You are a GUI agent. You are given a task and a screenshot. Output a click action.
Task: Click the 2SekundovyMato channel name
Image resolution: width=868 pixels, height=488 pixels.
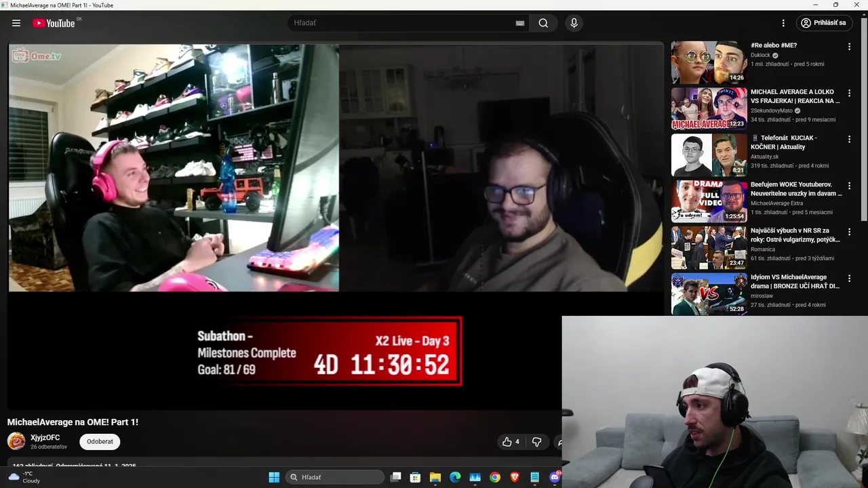pyautogui.click(x=772, y=110)
